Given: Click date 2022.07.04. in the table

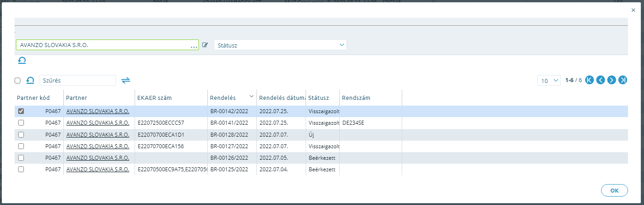Looking at the screenshot, I should (x=274, y=170).
